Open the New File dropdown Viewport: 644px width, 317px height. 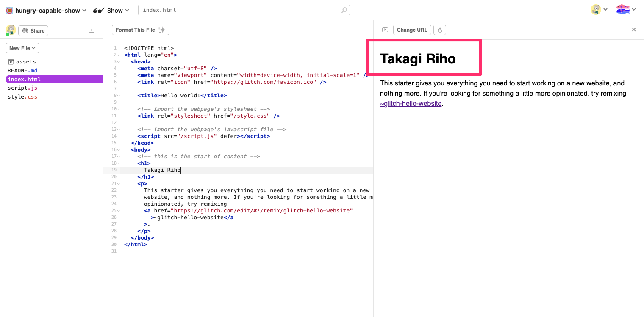(x=22, y=48)
